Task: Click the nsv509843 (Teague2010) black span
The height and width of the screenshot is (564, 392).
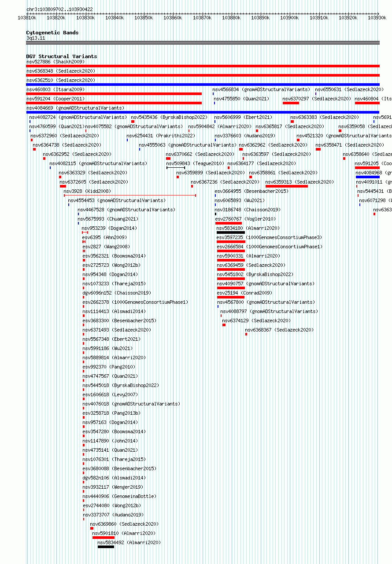Action: [x=176, y=168]
